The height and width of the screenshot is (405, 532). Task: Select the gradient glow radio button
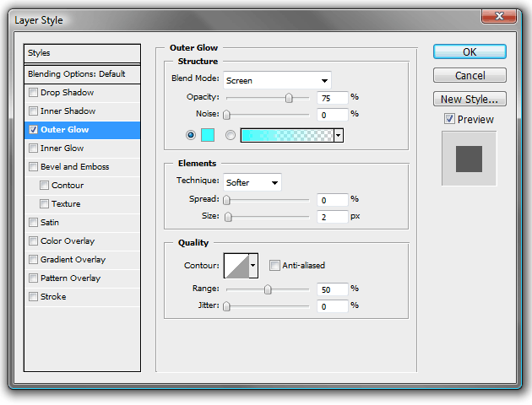point(230,135)
